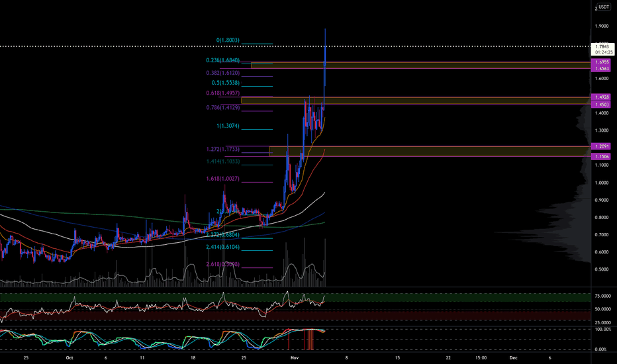617x364 pixels.
Task: Click the current price label 1.7843
Action: (x=602, y=46)
